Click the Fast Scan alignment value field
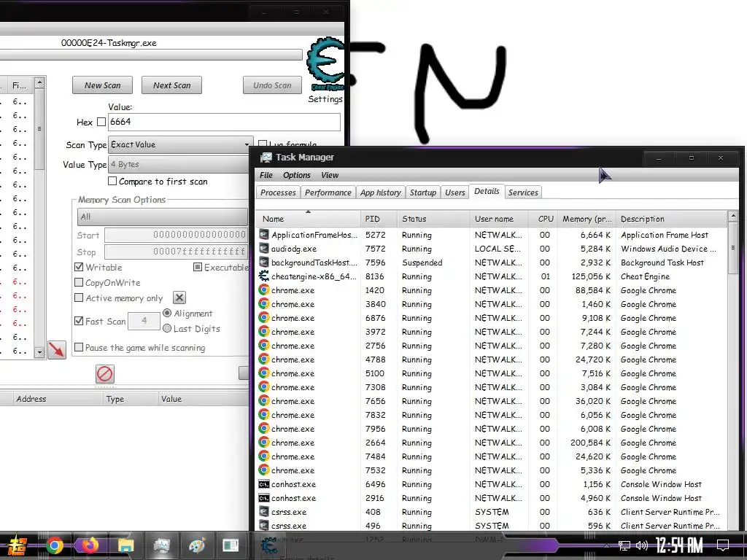 (144, 321)
